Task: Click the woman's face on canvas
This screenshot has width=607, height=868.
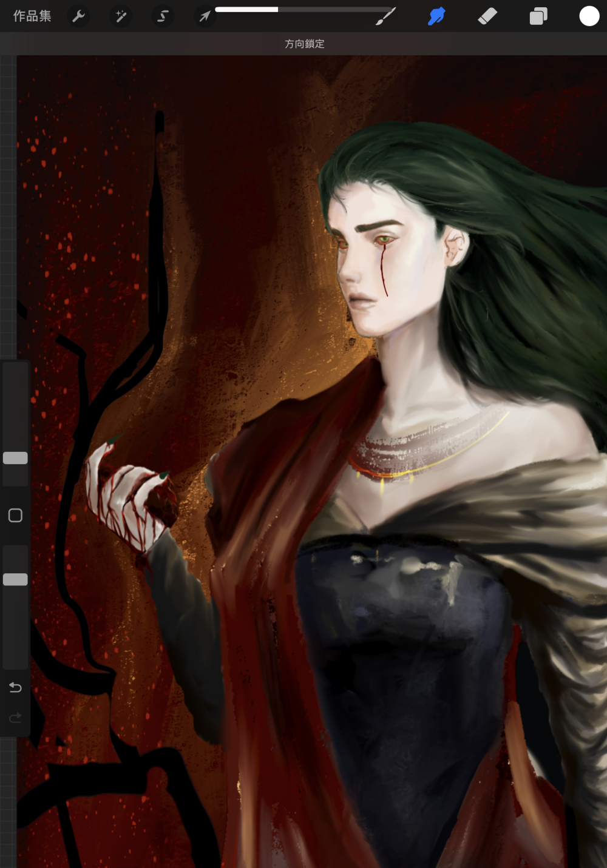Action: (382, 267)
